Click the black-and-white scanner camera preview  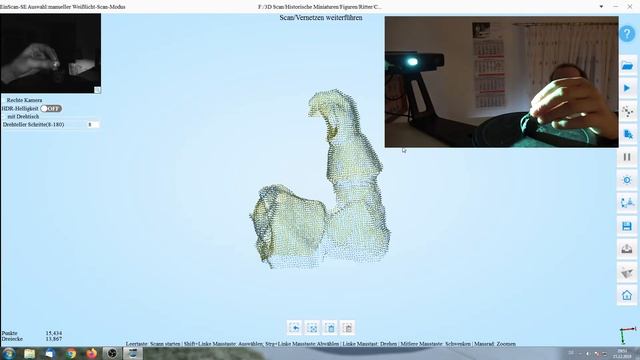tap(51, 53)
